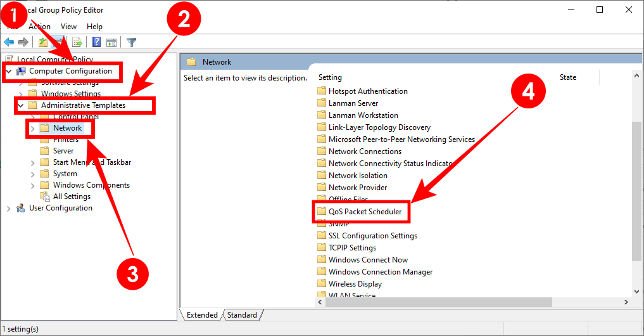The height and width of the screenshot is (336, 644).
Task: Switch to the Extended tab
Action: point(202,314)
